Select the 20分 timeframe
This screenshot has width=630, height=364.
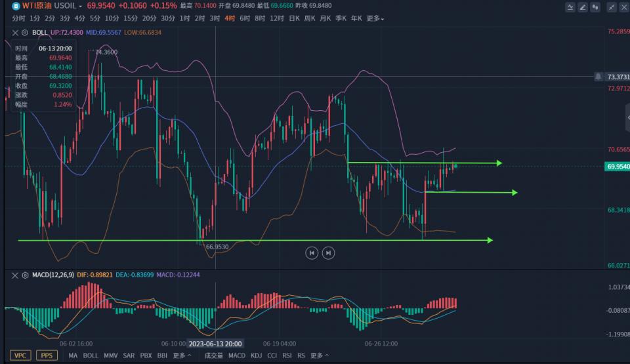tap(149, 18)
